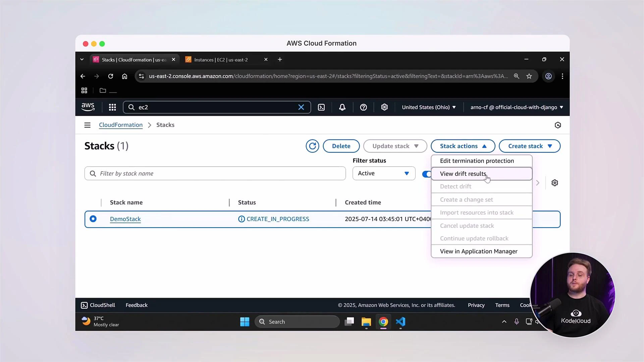Screen dimensions: 644x362
Task: Open browser home page
Action: tap(124, 76)
